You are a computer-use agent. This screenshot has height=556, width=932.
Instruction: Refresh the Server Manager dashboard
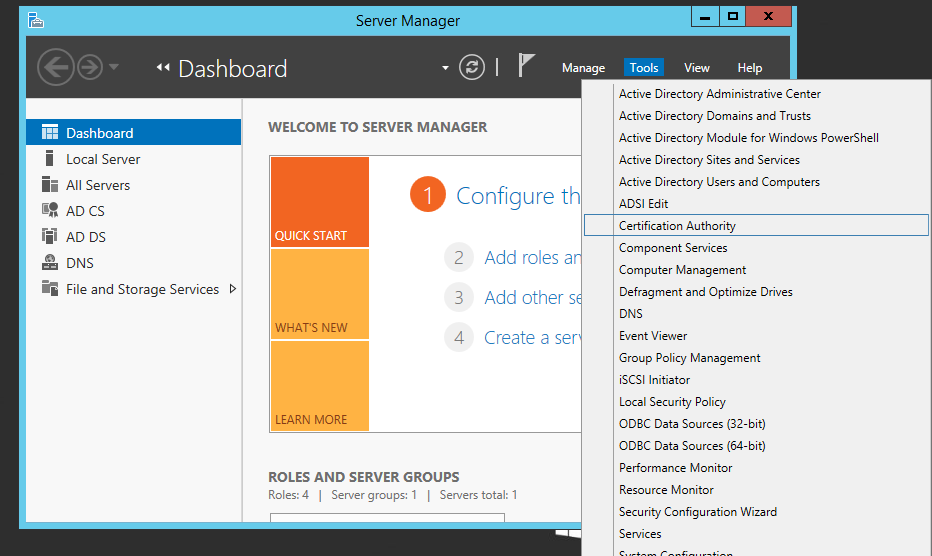472,67
